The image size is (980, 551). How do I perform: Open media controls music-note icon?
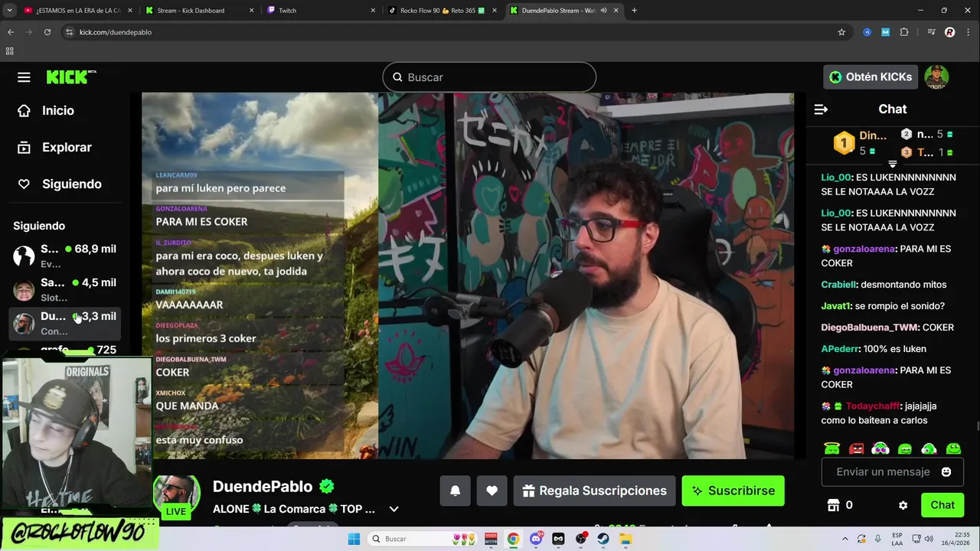[931, 32]
